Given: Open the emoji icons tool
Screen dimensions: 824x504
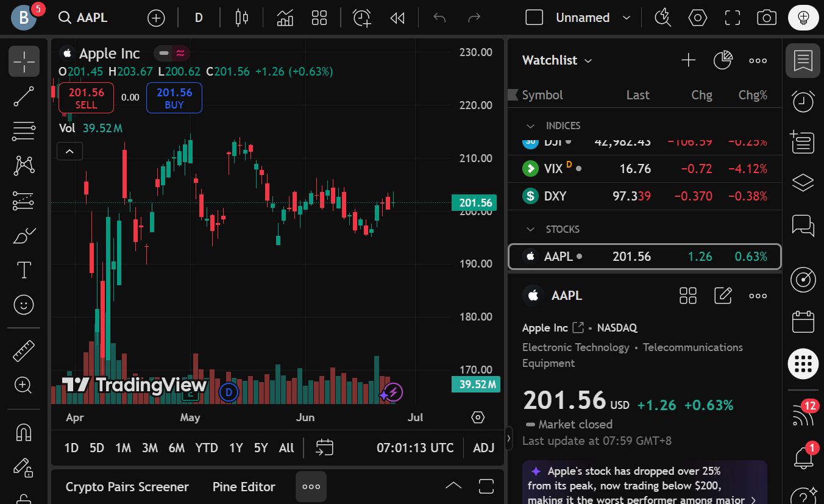Looking at the screenshot, I should (x=24, y=305).
